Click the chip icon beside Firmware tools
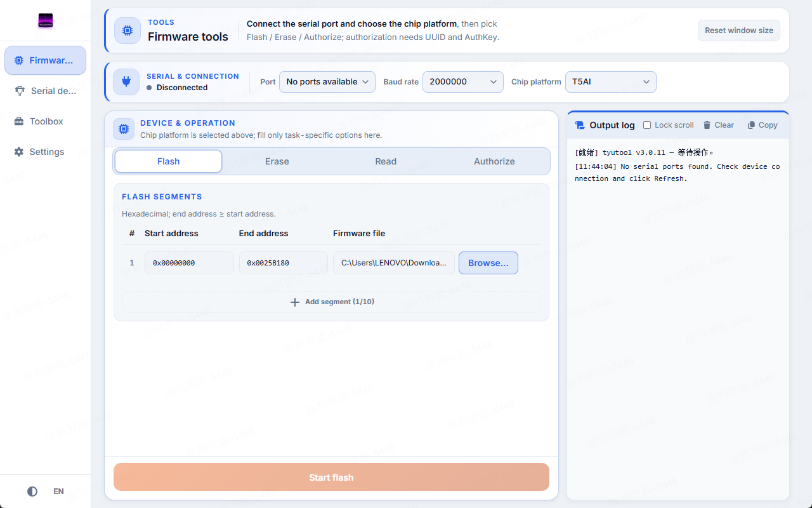 [x=128, y=30]
